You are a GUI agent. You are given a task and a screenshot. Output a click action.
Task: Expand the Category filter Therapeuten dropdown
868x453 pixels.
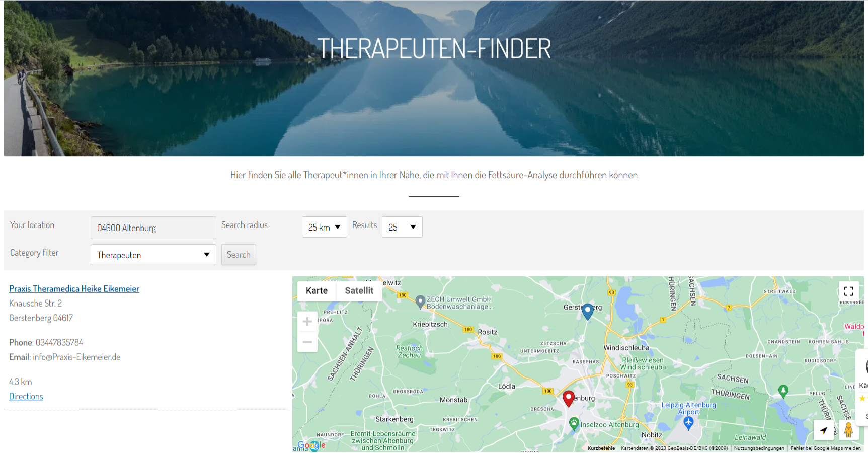(x=153, y=255)
